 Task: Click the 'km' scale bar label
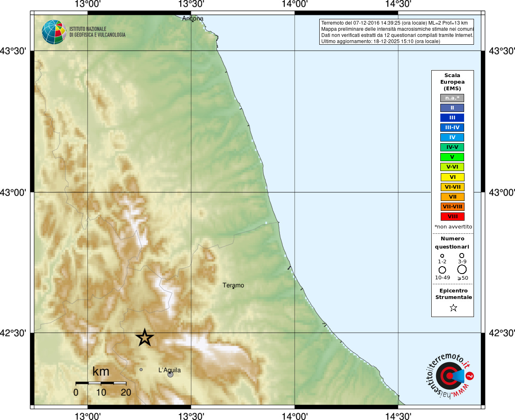[x=101, y=372]
